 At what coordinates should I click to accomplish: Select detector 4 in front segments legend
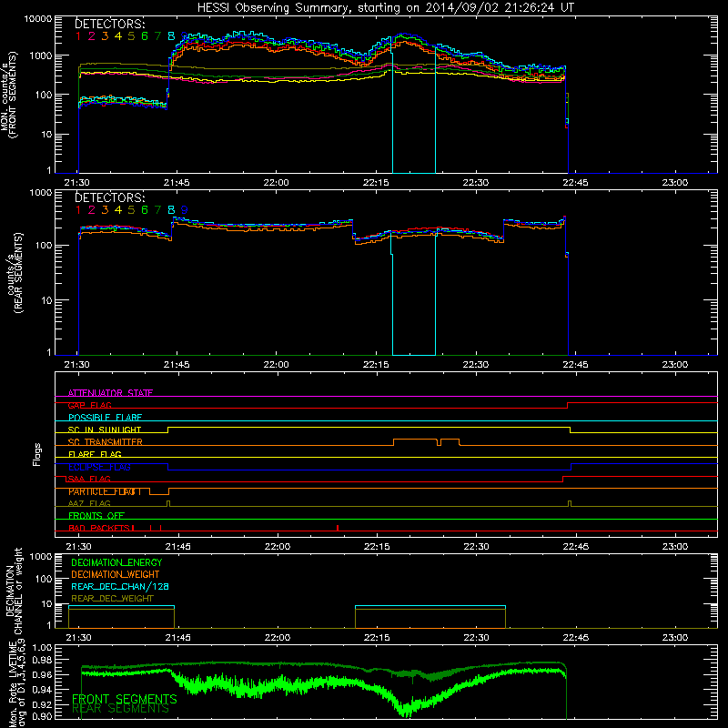(x=118, y=36)
